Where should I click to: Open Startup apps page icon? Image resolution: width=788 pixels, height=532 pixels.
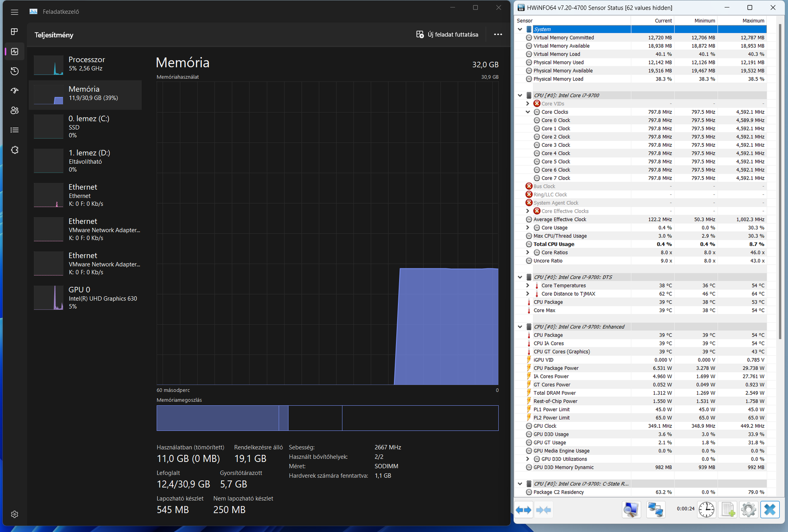15,90
